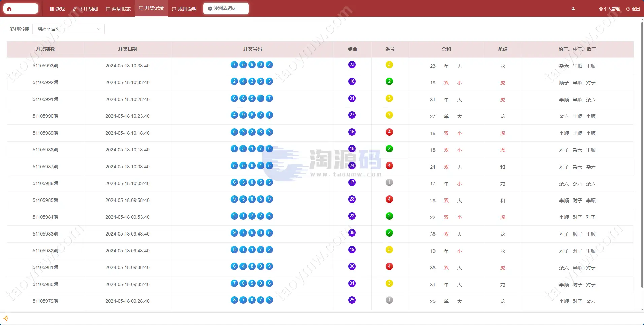Click the 虎 result in 51105992 row
This screenshot has width=644, height=325.
pyautogui.click(x=503, y=83)
